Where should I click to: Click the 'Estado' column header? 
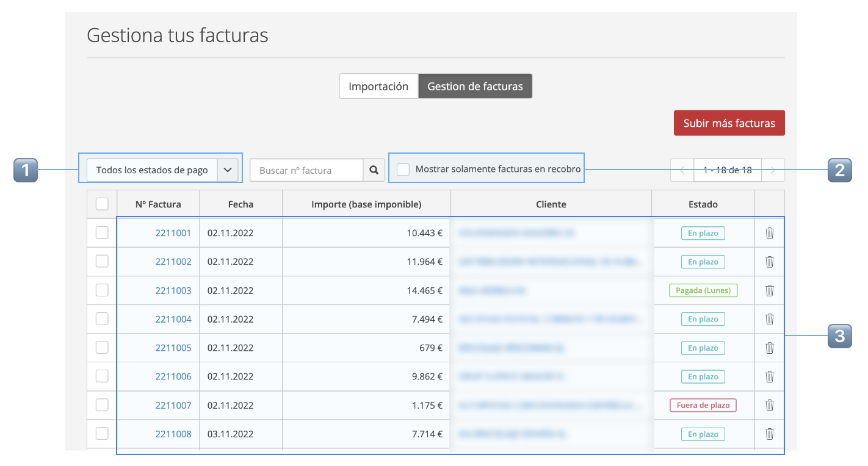point(703,204)
